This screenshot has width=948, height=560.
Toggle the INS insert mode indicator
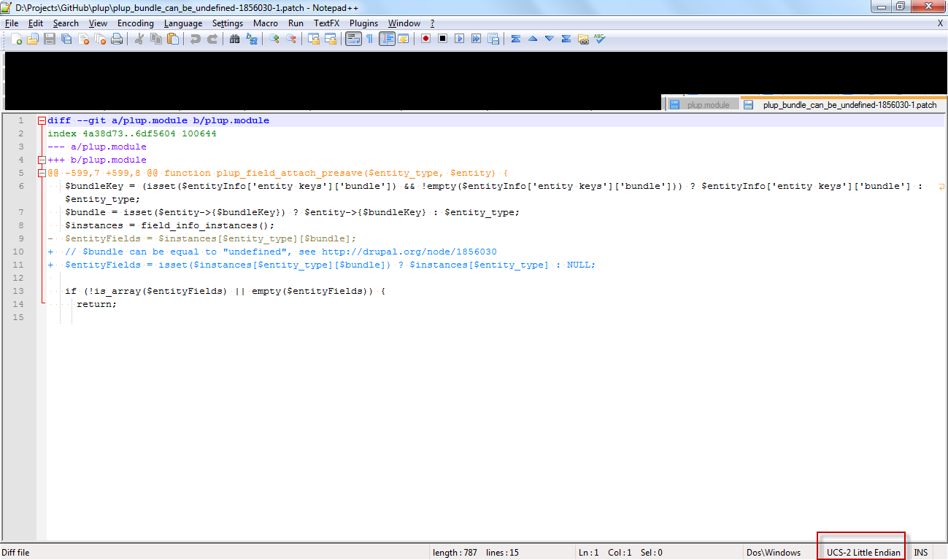point(920,553)
